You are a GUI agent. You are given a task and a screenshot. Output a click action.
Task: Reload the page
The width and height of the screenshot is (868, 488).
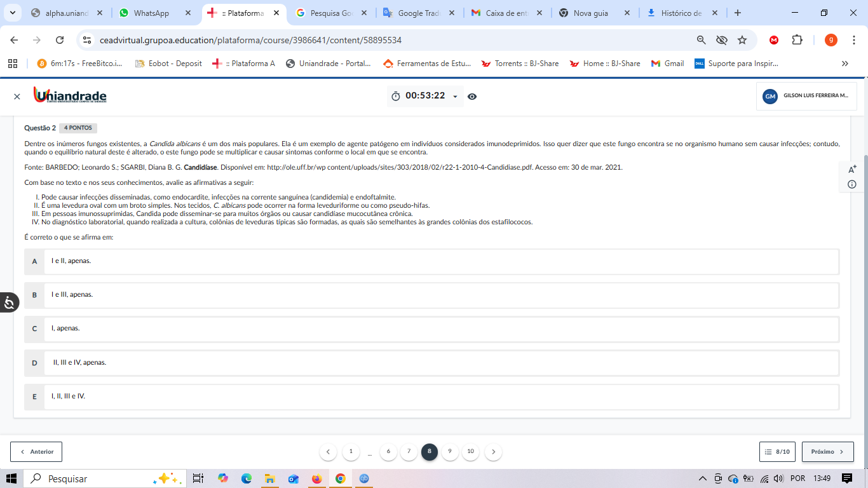click(x=60, y=40)
